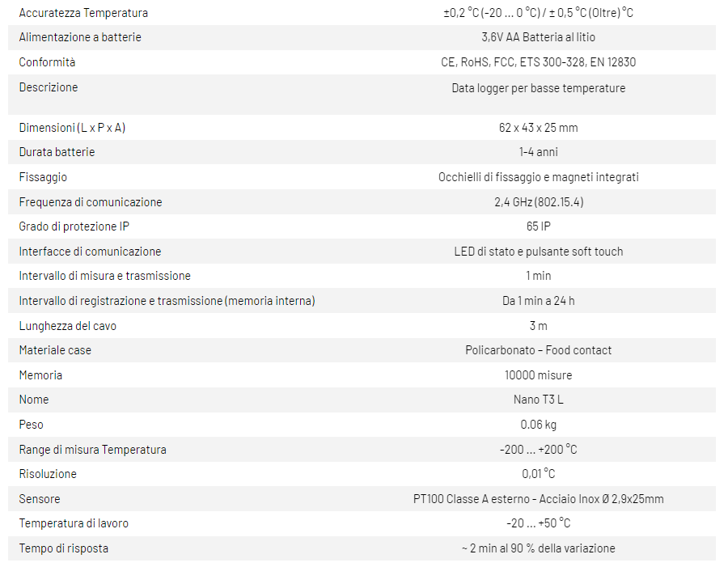Select the '10000 misure' memory value
Screen dimensions: 728x567
coord(538,375)
